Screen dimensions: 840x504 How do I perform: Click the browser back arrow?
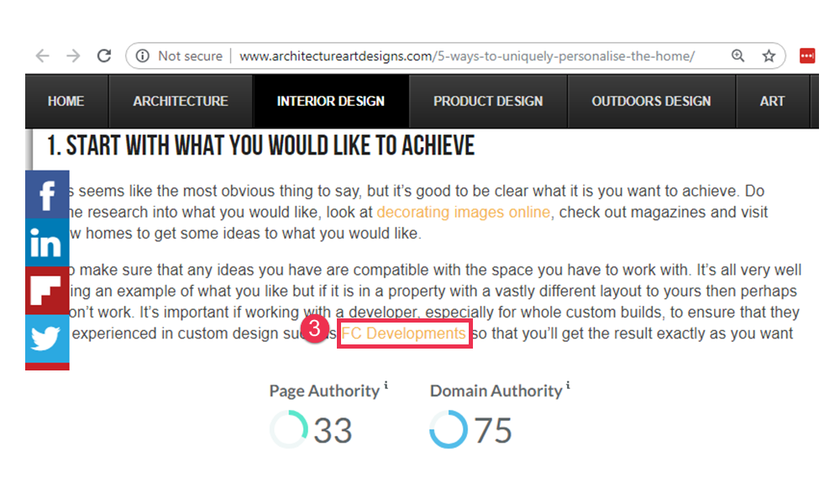point(42,56)
